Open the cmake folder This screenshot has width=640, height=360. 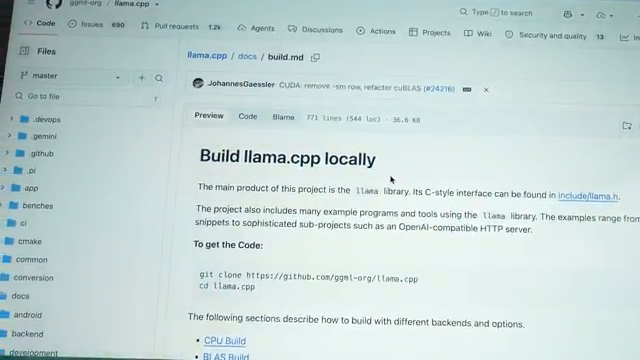click(x=30, y=241)
